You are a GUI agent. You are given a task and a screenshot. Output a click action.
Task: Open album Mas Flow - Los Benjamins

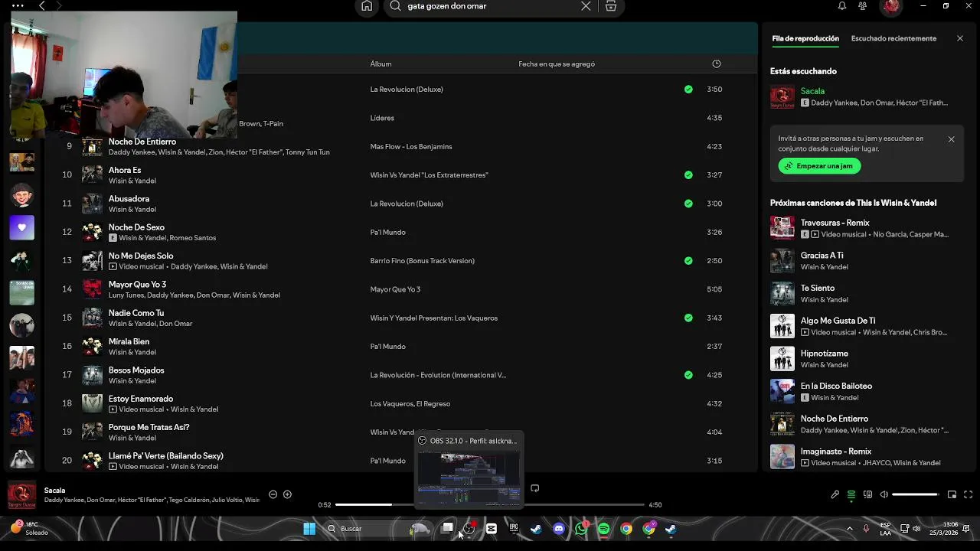(x=411, y=146)
